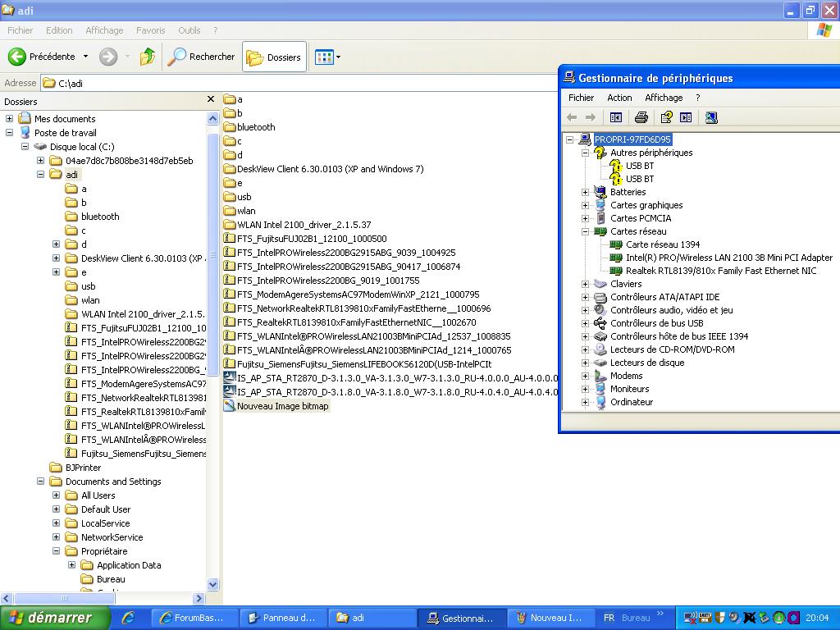Image resolution: width=840 pixels, height=630 pixels.
Task: Click the Panneau d... taskbar button
Action: [281, 618]
